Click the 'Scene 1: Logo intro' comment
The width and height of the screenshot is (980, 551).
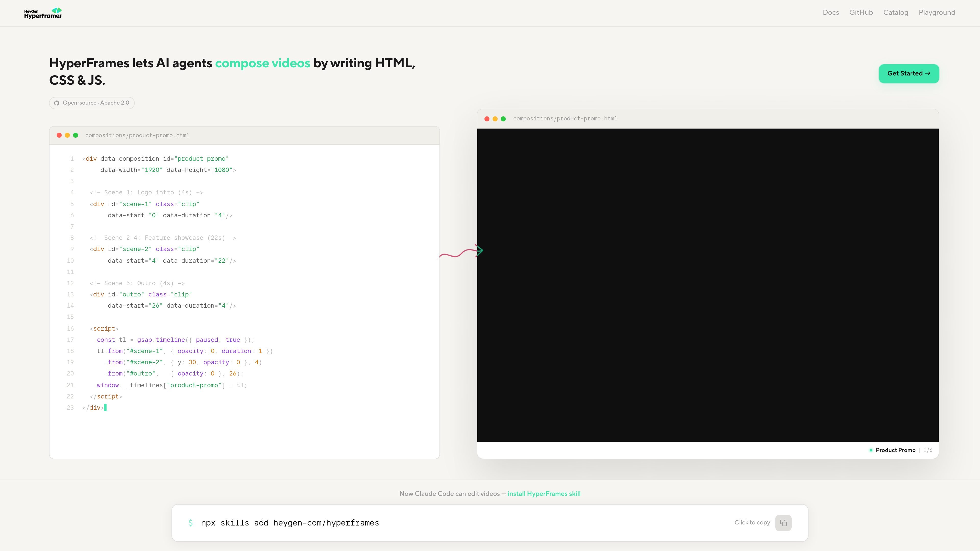[x=146, y=192]
